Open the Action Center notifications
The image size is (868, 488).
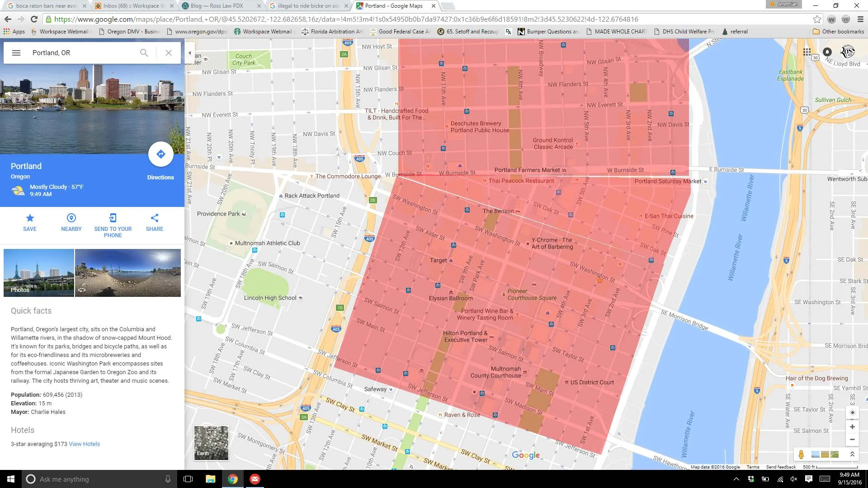tap(809, 479)
